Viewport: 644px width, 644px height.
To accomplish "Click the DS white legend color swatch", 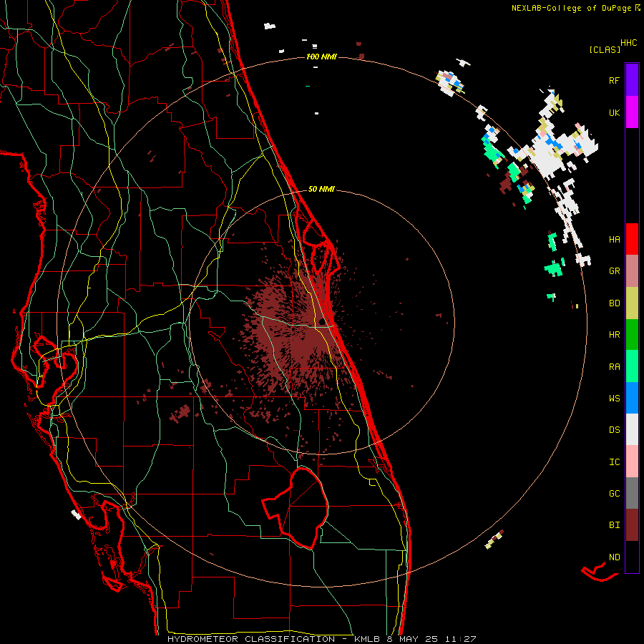I will (632, 429).
